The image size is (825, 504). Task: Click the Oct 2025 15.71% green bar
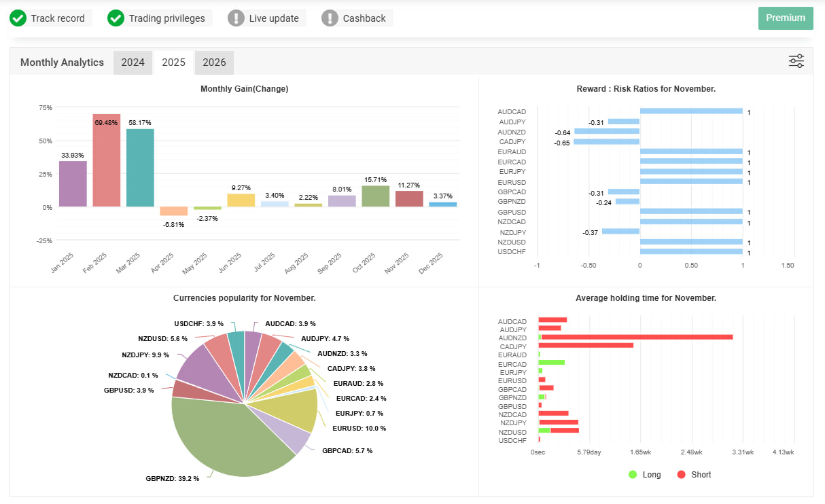pyautogui.click(x=374, y=196)
